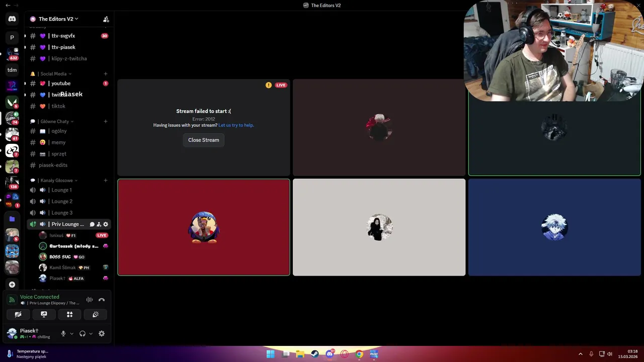Screen dimensions: 644x362
Task: Create channel in Główne Chaty category
Action: [106, 121]
